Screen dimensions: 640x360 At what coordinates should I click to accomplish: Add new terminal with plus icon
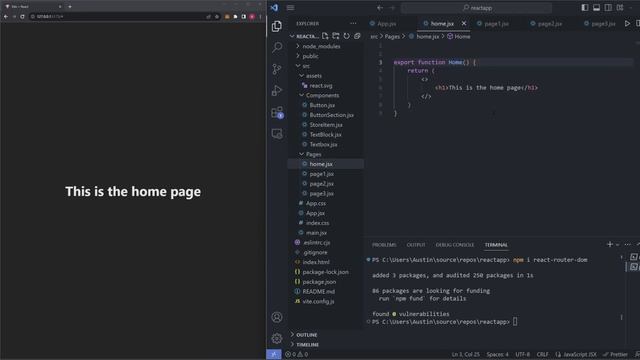610,244
